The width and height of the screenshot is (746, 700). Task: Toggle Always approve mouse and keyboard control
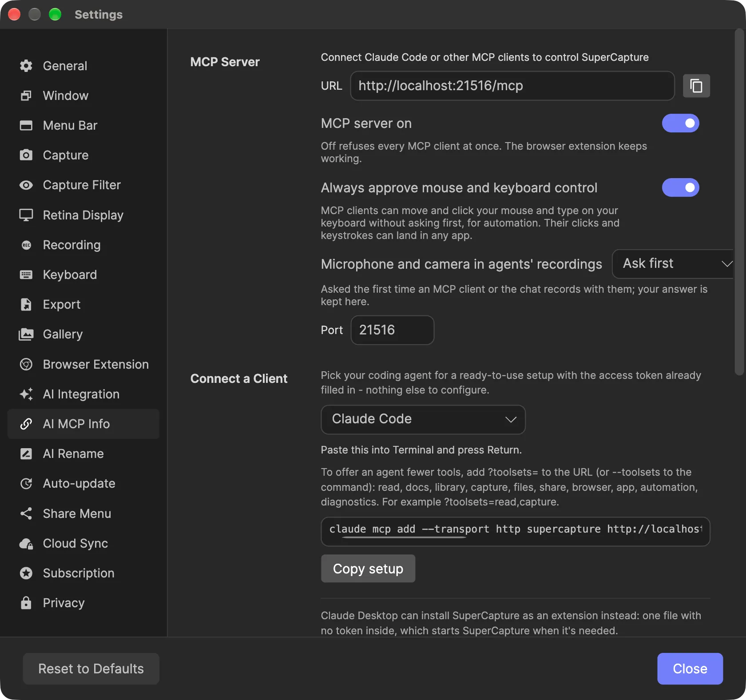point(680,187)
